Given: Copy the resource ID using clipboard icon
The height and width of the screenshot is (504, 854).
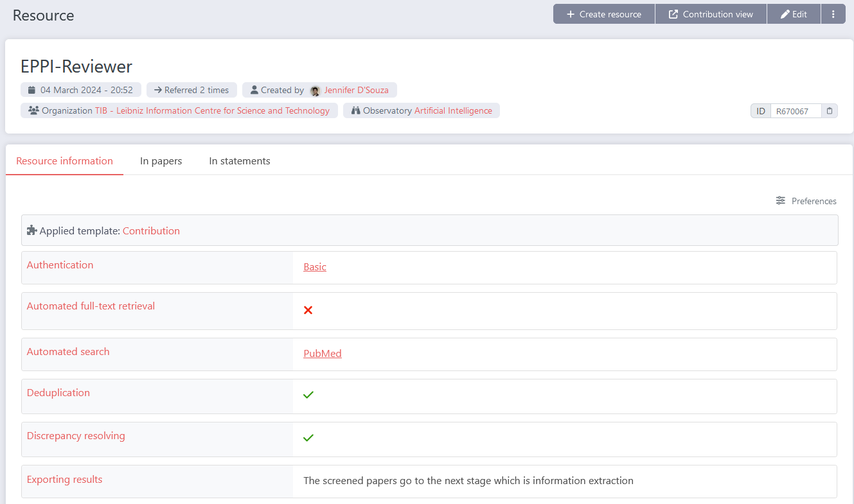Looking at the screenshot, I should tap(830, 110).
